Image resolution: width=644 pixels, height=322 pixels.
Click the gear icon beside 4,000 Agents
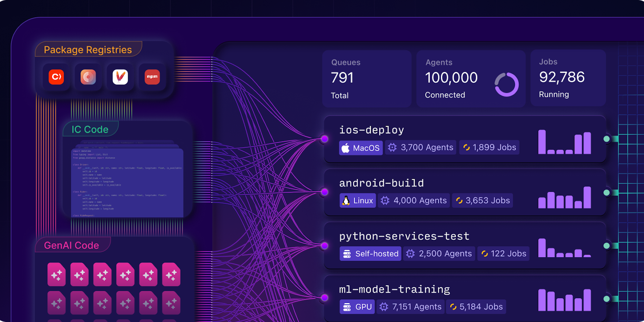pos(385,201)
